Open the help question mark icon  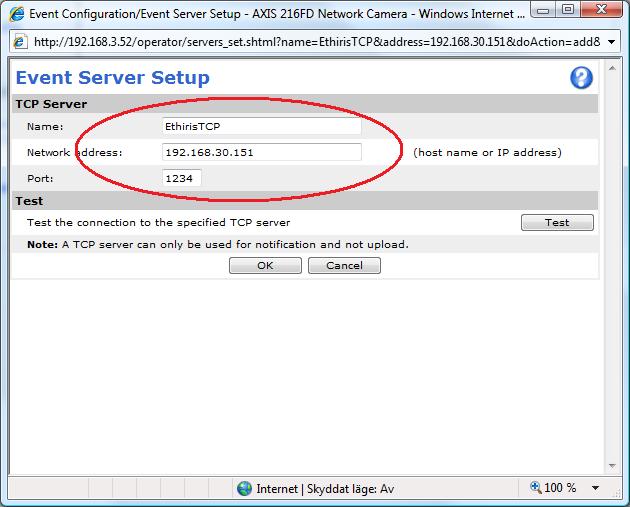581,78
